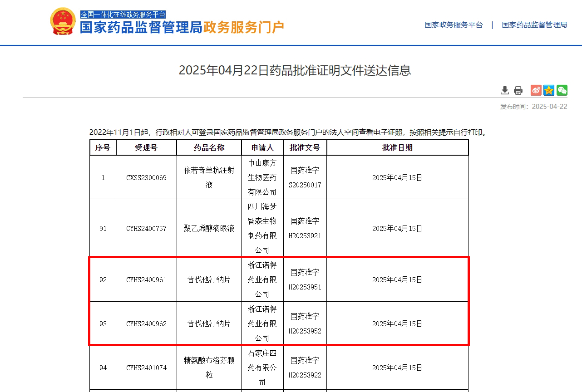The height and width of the screenshot is (392, 582).
Task: Click approval date in row 92
Action: point(397,280)
